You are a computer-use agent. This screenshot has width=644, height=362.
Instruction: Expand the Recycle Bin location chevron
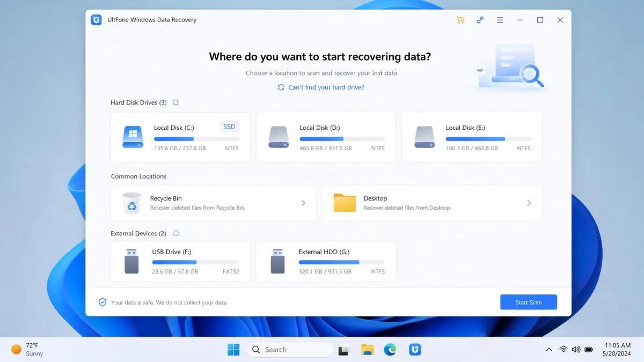[x=303, y=203]
